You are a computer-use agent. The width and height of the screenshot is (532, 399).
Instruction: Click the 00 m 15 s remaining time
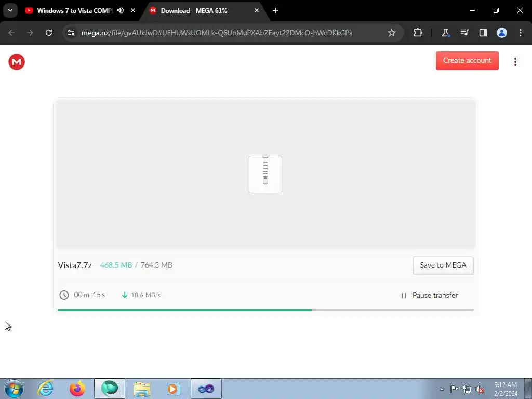(x=89, y=295)
